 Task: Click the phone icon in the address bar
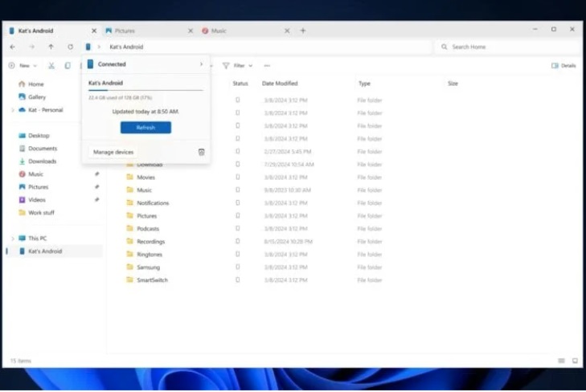click(x=88, y=47)
